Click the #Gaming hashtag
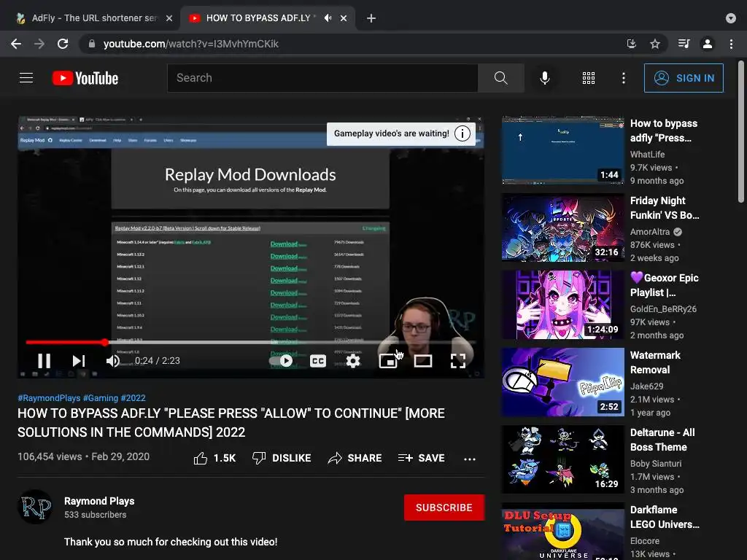 101,397
